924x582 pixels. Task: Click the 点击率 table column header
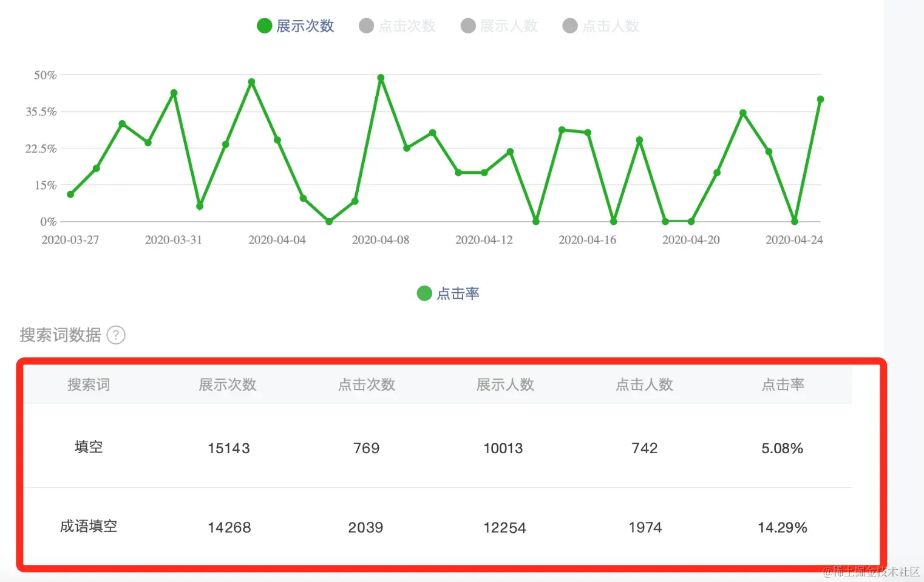783,385
